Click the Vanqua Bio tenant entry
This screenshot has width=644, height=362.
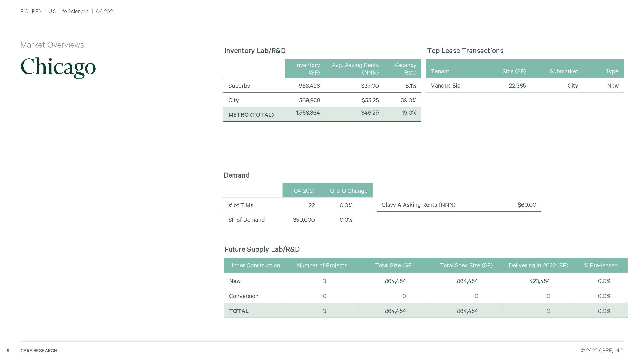coord(446,85)
